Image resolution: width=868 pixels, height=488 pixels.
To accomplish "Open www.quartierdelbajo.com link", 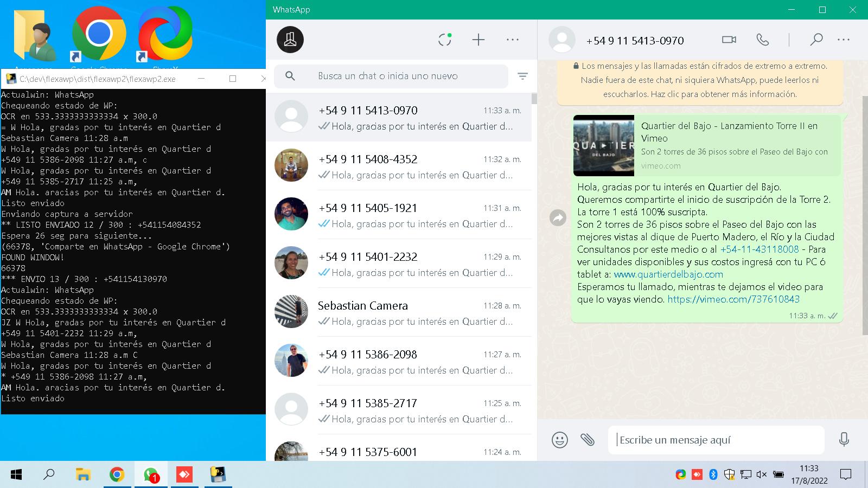I will [x=668, y=274].
